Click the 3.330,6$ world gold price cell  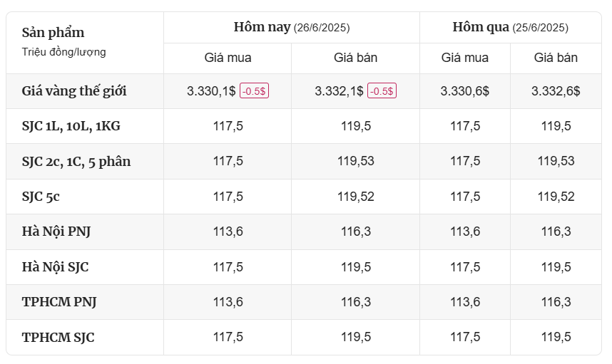point(465,90)
